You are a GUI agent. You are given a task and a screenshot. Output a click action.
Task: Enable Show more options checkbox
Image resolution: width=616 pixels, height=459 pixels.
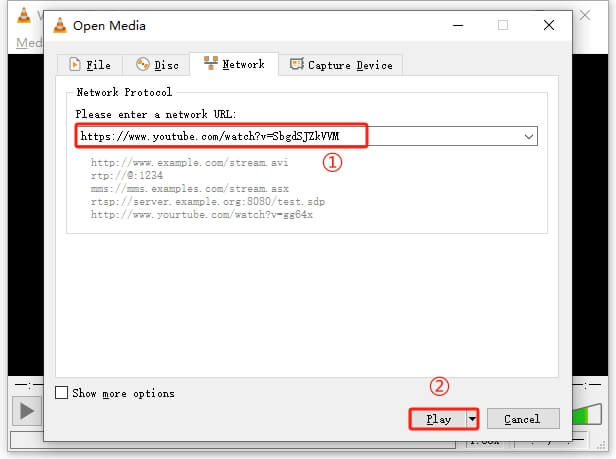pos(62,393)
